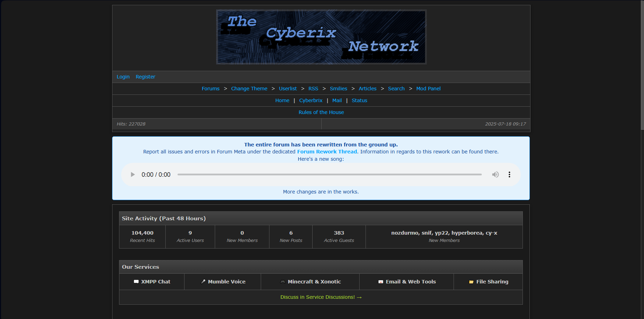Open the Userlist page
The image size is (644, 319).
[x=288, y=89]
